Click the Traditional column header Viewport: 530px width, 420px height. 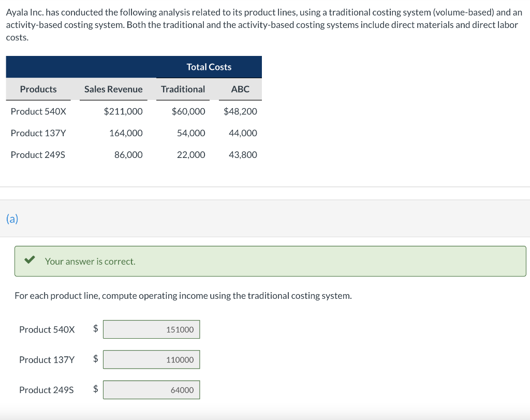[x=183, y=89]
